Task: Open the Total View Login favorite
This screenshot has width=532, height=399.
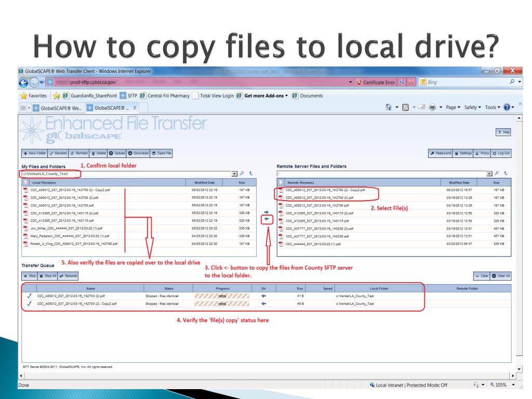Action: tap(213, 96)
